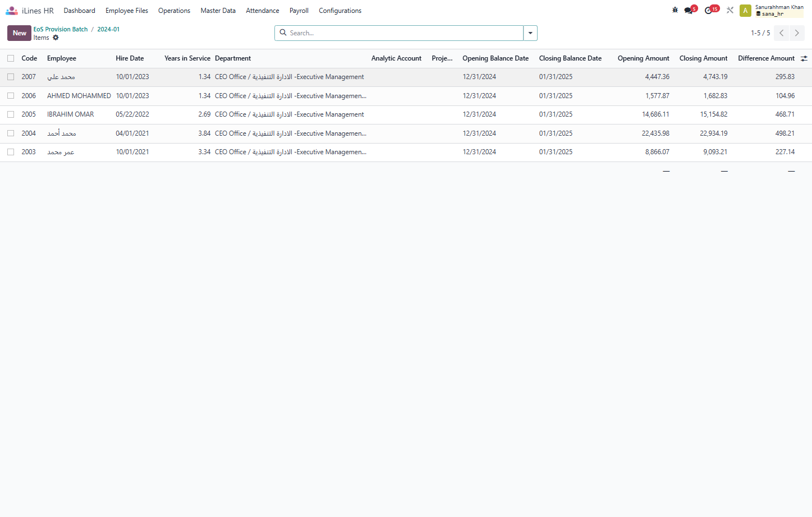Open the Payroll menu
The height and width of the screenshot is (517, 812).
[x=299, y=11]
